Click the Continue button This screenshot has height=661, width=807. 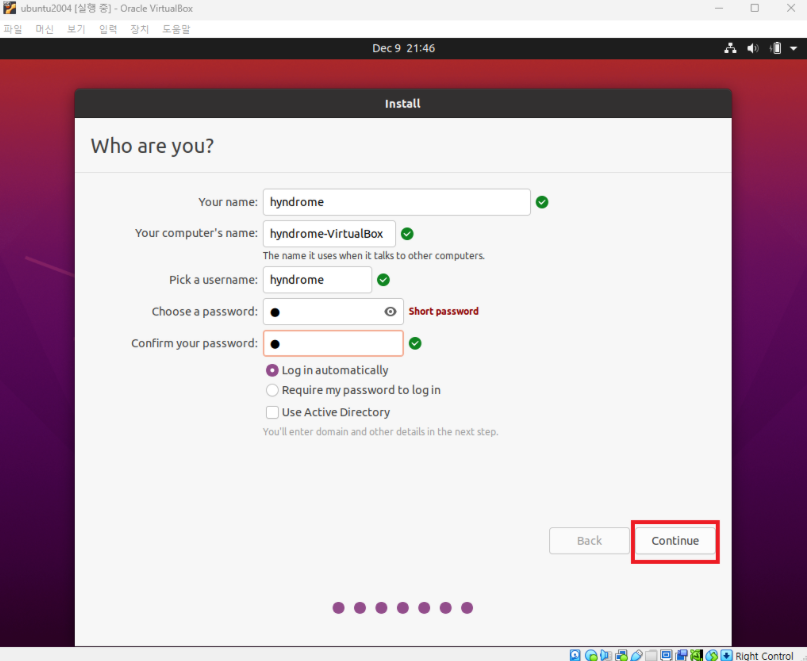click(675, 541)
